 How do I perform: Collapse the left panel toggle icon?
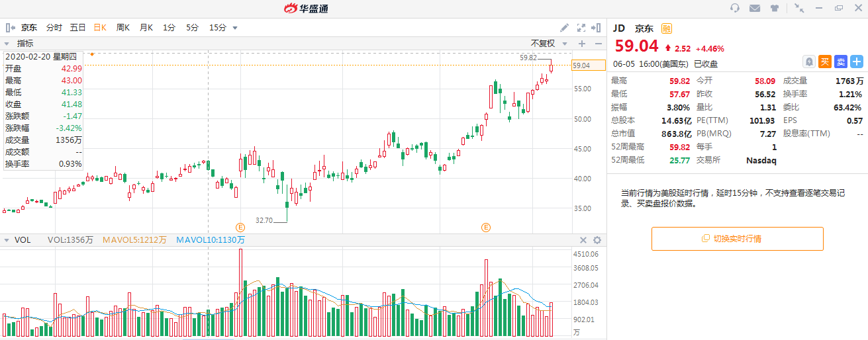pos(11,28)
